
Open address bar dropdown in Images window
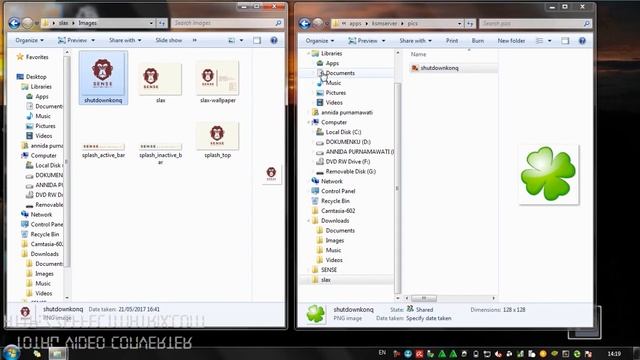click(151, 23)
